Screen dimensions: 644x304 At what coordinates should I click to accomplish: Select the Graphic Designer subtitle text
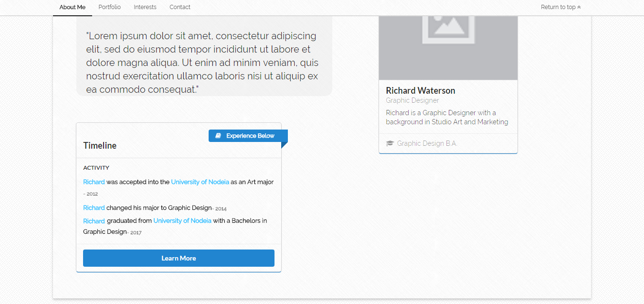tap(412, 100)
